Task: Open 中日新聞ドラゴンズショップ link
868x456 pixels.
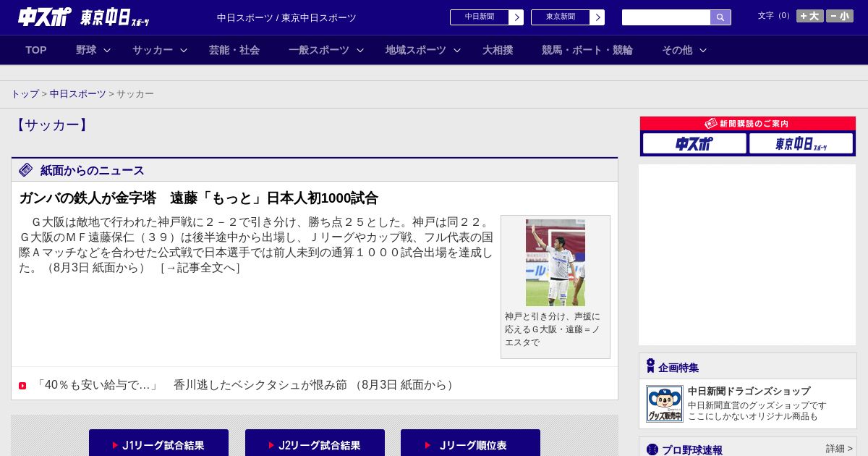Action: click(749, 391)
